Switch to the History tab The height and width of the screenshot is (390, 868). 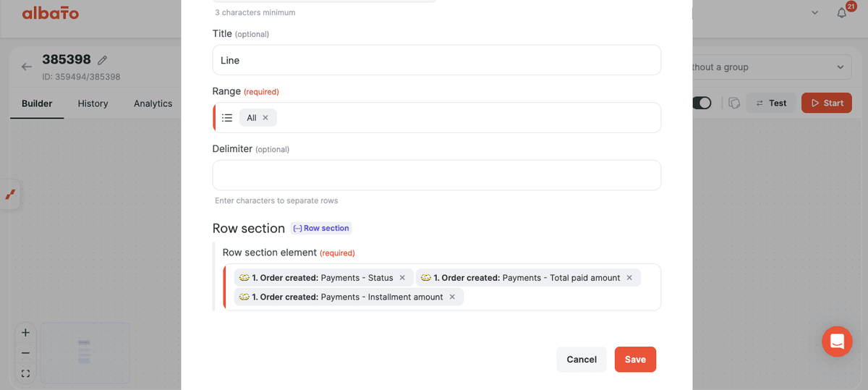[x=93, y=103]
